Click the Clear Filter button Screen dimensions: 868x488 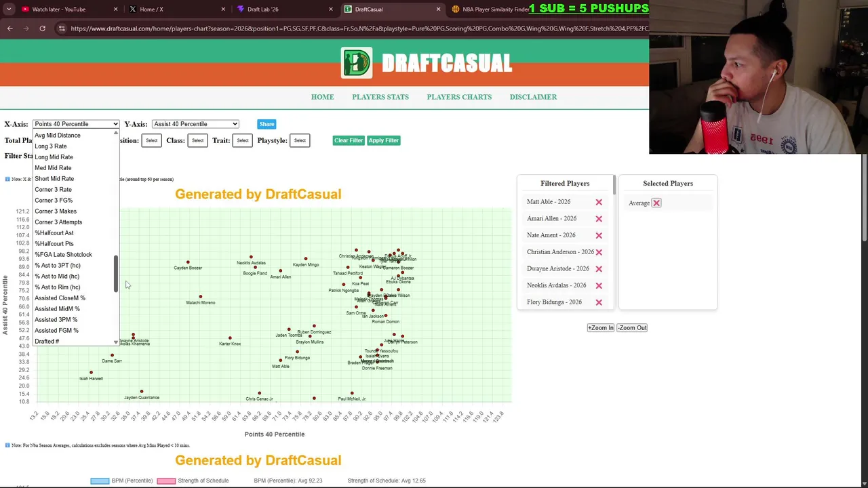tap(349, 140)
